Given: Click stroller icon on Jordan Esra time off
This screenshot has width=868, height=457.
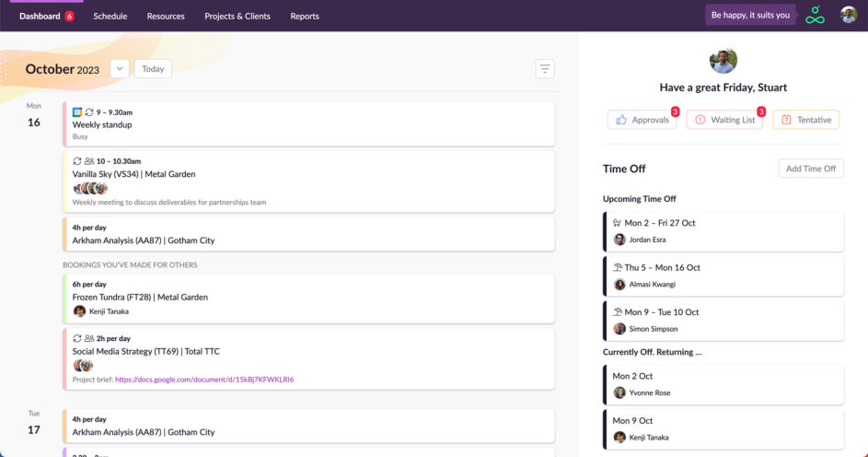Looking at the screenshot, I should [617, 223].
